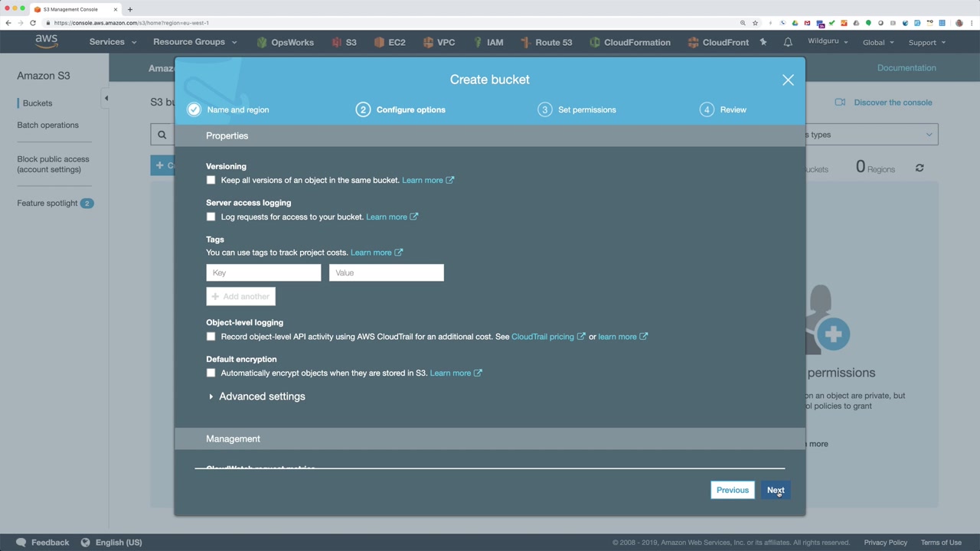Open the CloudFront shortcut
The height and width of the screenshot is (551, 980).
[x=718, y=42]
